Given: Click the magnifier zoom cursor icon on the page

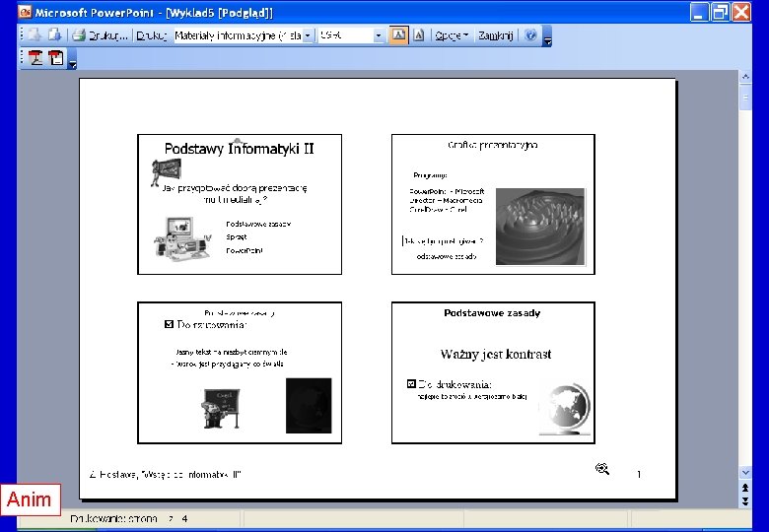Looking at the screenshot, I should click(x=601, y=469).
